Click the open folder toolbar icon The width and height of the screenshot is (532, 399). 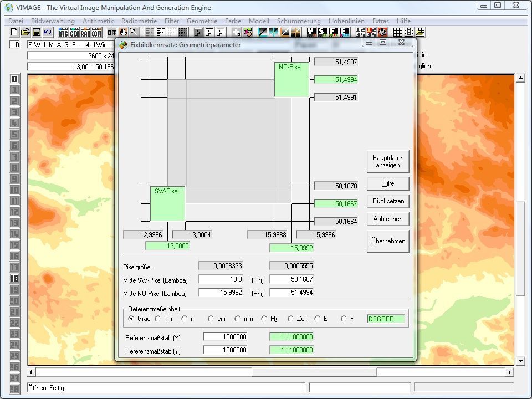(25, 32)
